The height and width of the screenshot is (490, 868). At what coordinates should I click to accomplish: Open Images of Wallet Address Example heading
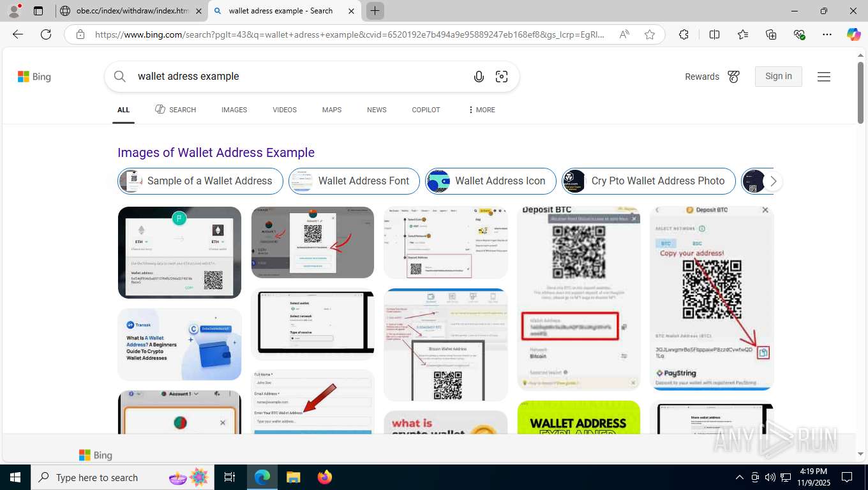point(216,152)
